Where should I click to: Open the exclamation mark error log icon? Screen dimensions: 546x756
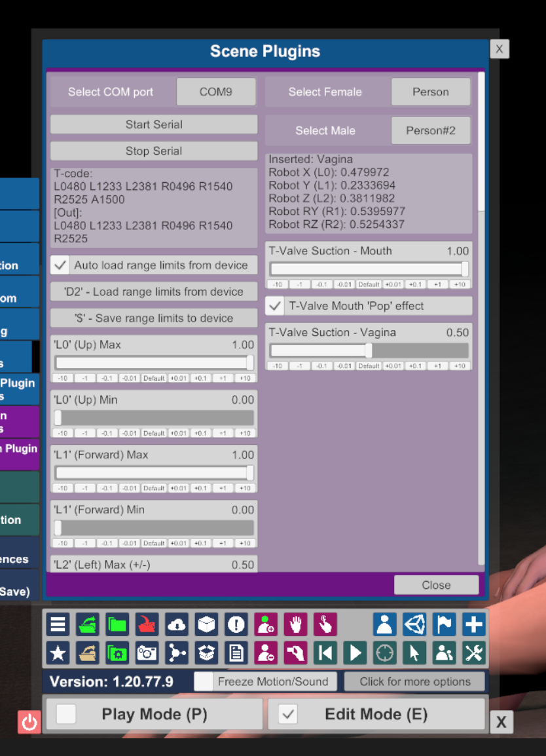pyautogui.click(x=236, y=624)
